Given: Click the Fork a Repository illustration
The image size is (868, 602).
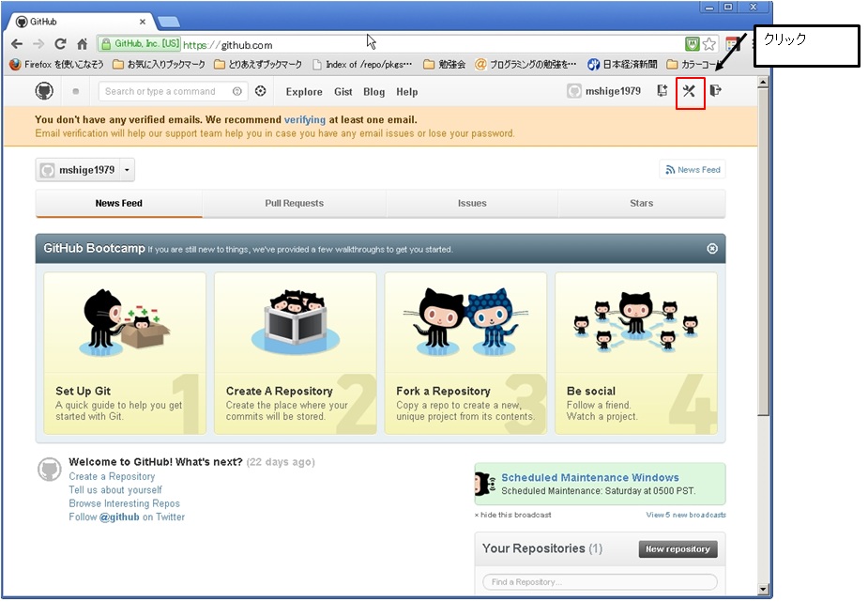Looking at the screenshot, I should click(466, 322).
